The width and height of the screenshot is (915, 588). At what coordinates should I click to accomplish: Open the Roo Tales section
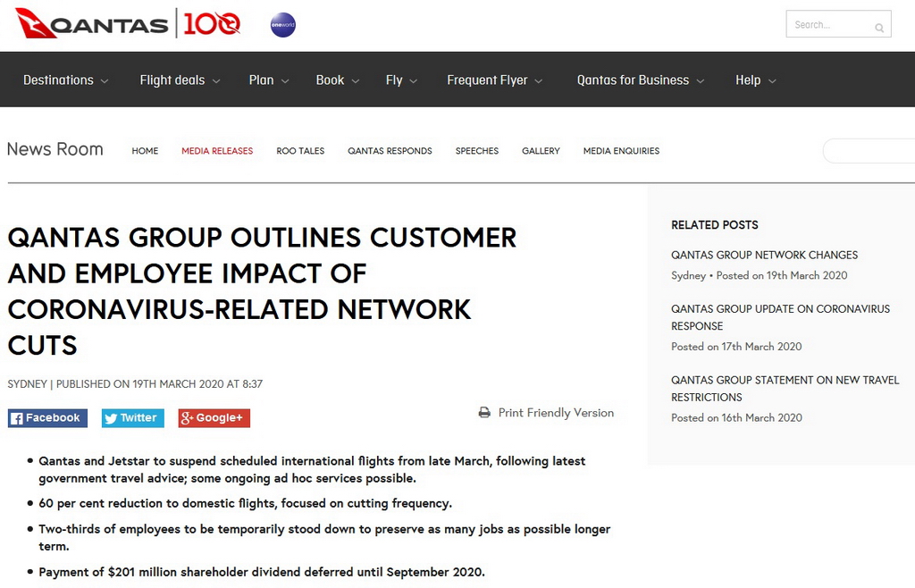coord(300,150)
